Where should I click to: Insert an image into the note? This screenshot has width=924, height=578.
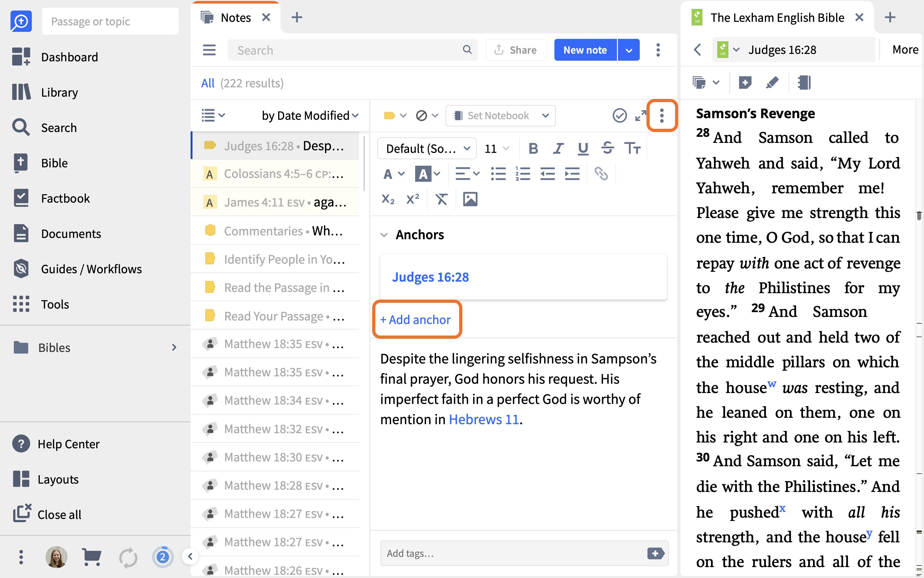tap(470, 199)
